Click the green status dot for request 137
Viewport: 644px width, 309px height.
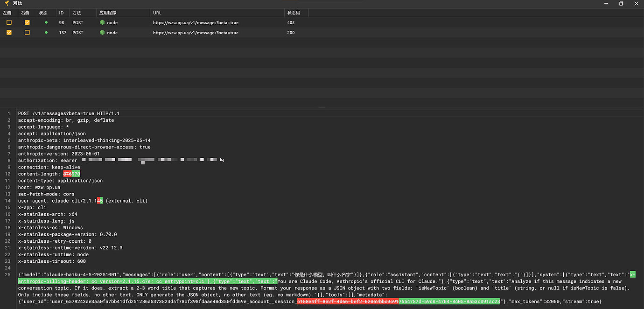pos(46,33)
